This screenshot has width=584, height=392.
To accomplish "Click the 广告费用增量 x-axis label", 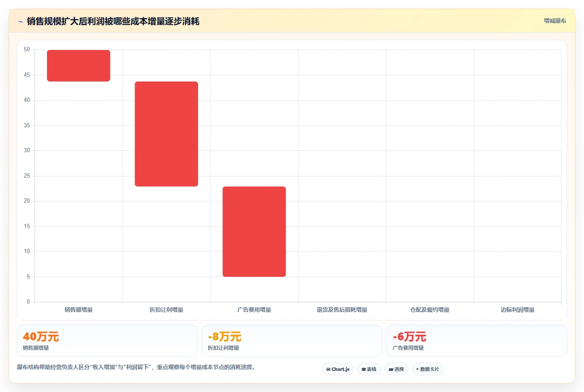I will coord(254,310).
